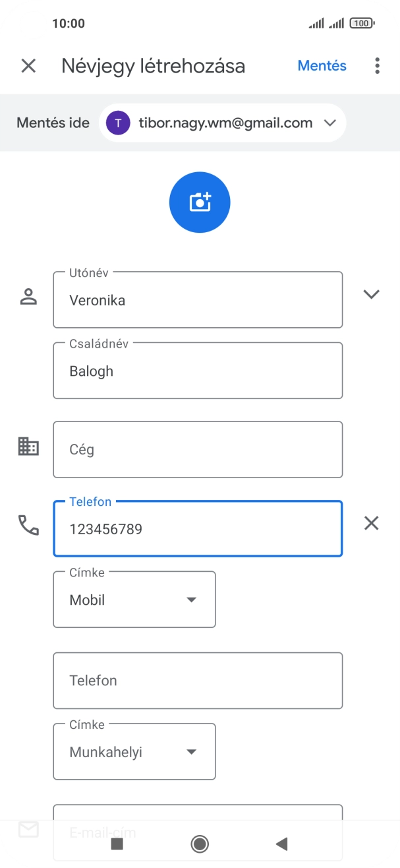Open the add contact photo camera icon
The image size is (400, 868).
coord(200,202)
